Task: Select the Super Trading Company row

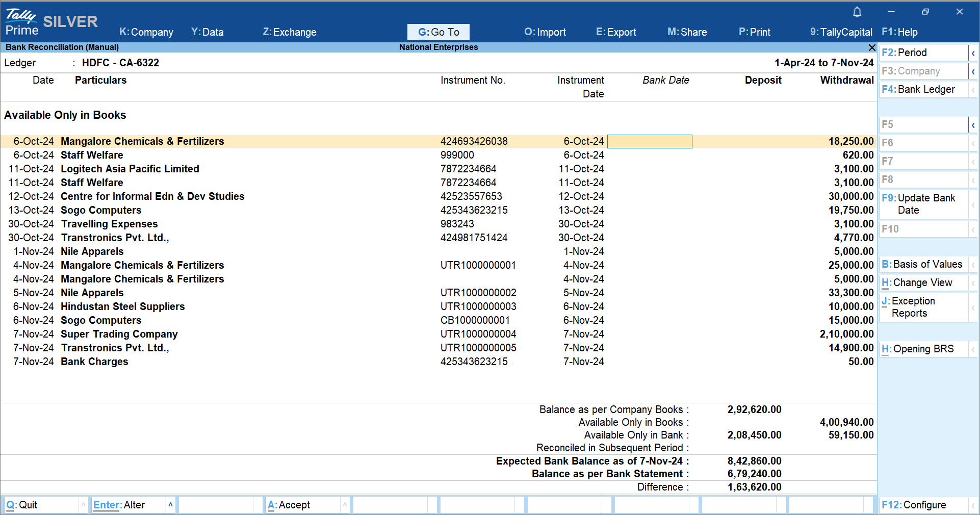Action: 439,334
